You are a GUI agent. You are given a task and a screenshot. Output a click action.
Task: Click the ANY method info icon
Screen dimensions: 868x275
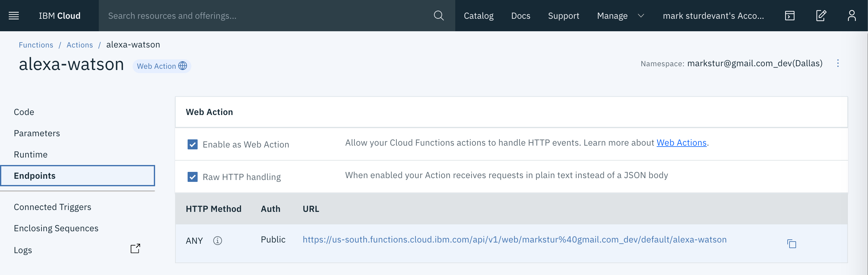218,241
